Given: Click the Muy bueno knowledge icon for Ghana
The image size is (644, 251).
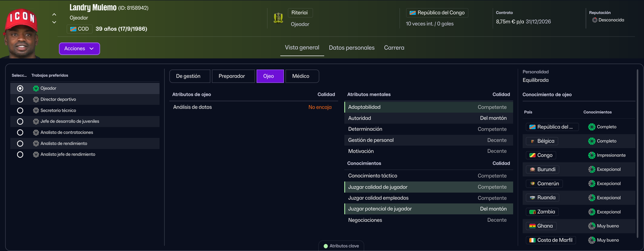Looking at the screenshot, I should tap(592, 226).
